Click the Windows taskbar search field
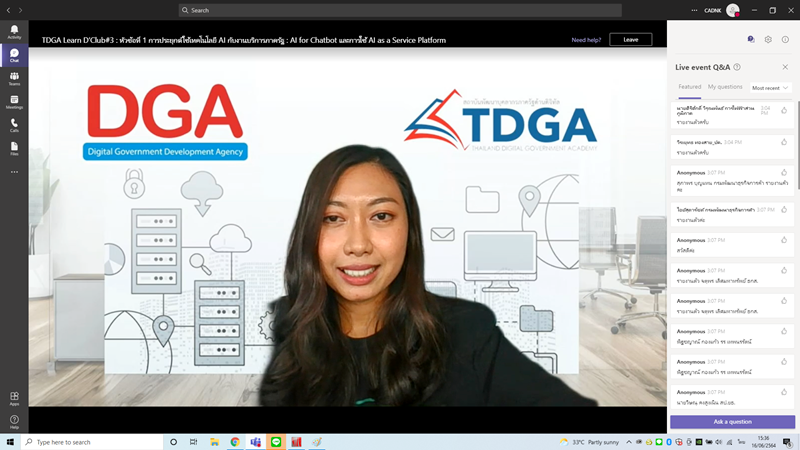The width and height of the screenshot is (800, 450). pyautogui.click(x=92, y=442)
